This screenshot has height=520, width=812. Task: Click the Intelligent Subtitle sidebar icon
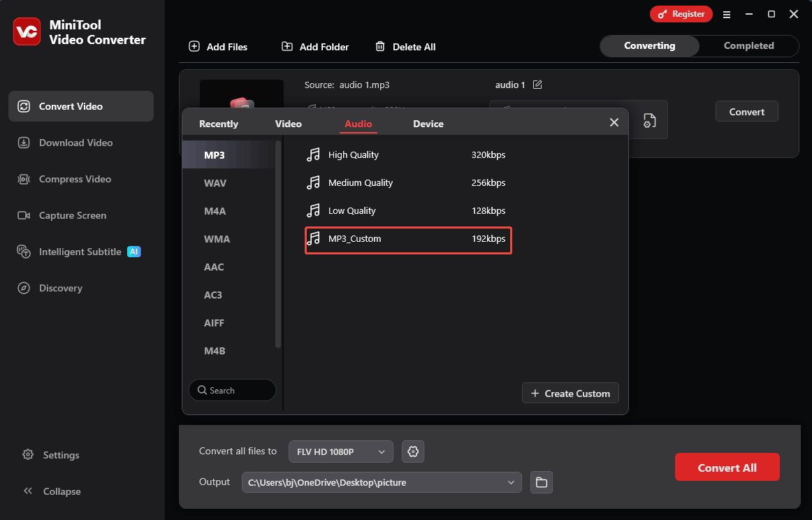click(x=24, y=252)
